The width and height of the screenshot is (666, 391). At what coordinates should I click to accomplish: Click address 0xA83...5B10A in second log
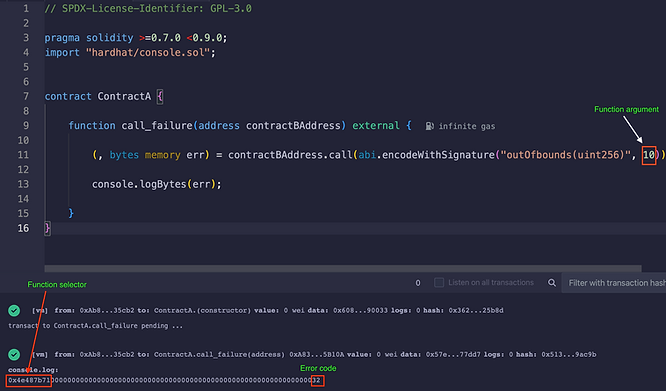317,354
